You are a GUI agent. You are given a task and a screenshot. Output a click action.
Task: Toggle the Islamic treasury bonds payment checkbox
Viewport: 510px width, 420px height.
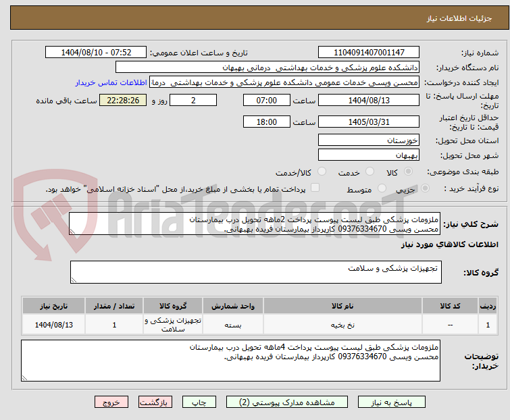coord(315,188)
